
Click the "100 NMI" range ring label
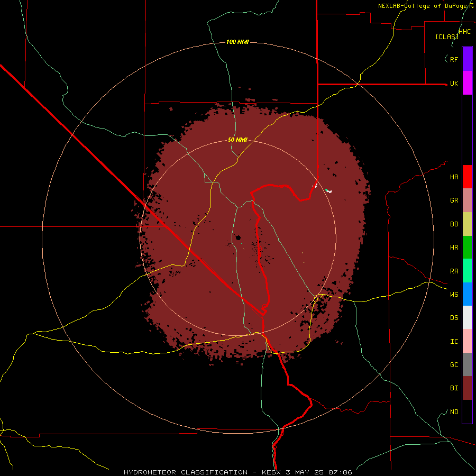tap(237, 42)
